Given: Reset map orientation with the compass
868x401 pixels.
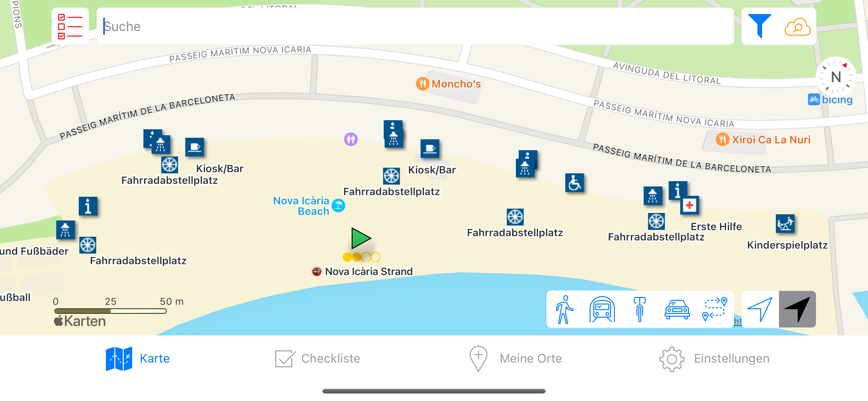Looking at the screenshot, I should pyautogui.click(x=835, y=77).
